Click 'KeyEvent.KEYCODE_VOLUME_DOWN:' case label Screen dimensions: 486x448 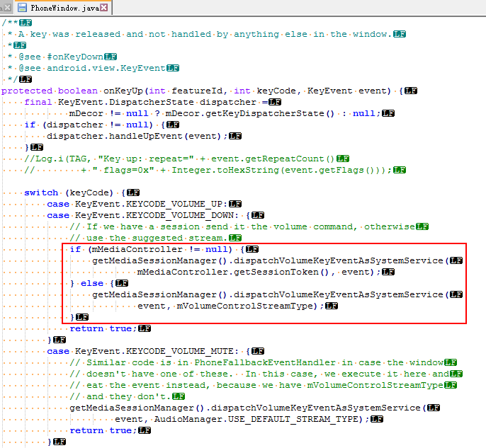click(x=157, y=215)
